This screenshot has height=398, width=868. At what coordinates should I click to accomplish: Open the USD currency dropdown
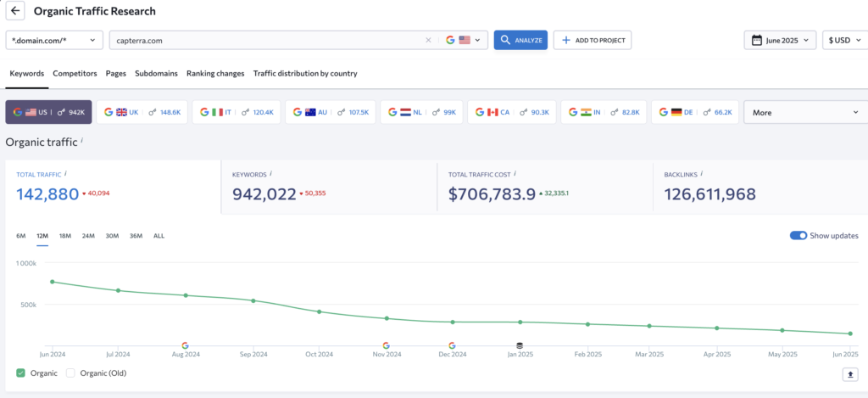pos(845,40)
